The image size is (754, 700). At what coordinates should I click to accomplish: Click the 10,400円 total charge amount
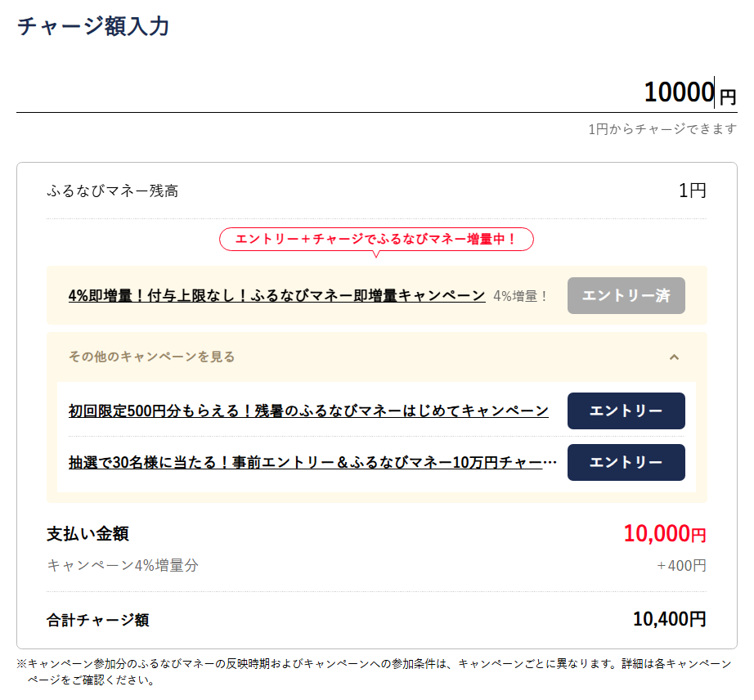click(x=670, y=619)
